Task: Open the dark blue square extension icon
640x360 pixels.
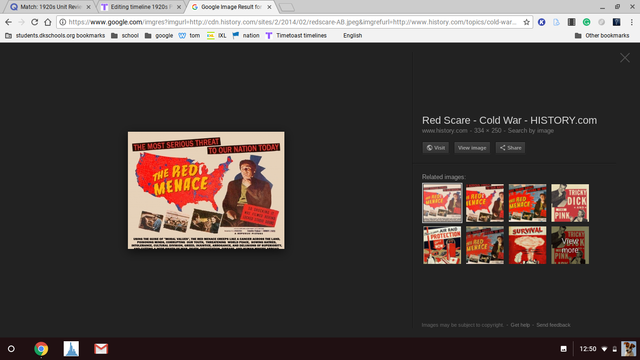Action: tap(616, 22)
